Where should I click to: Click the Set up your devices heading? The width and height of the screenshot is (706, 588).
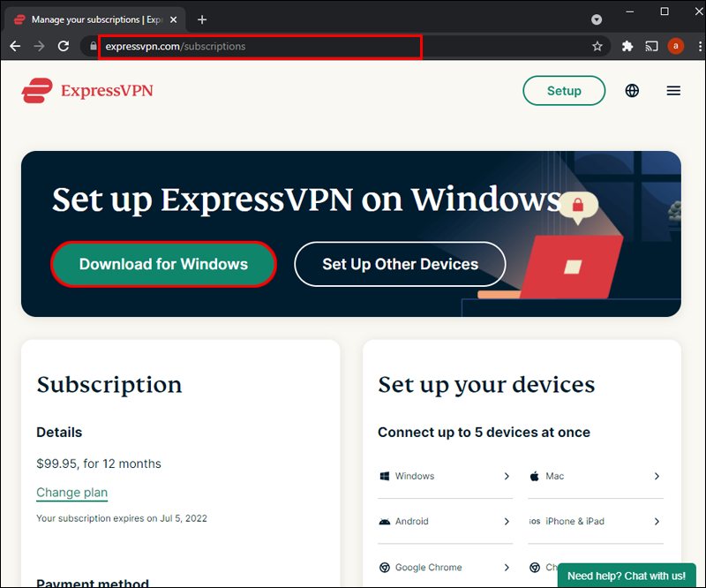pyautogui.click(x=486, y=385)
